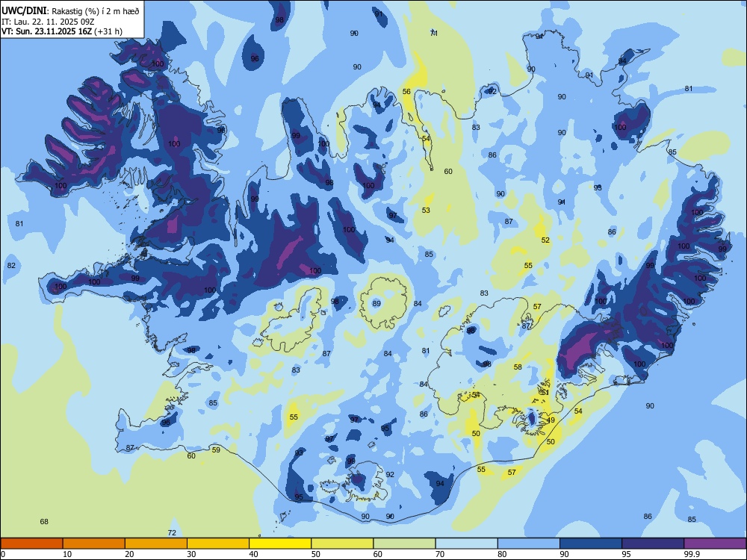Screen dimensions: 747x560
Task: Click the 20–30% legend color swatch
Action: point(156,544)
